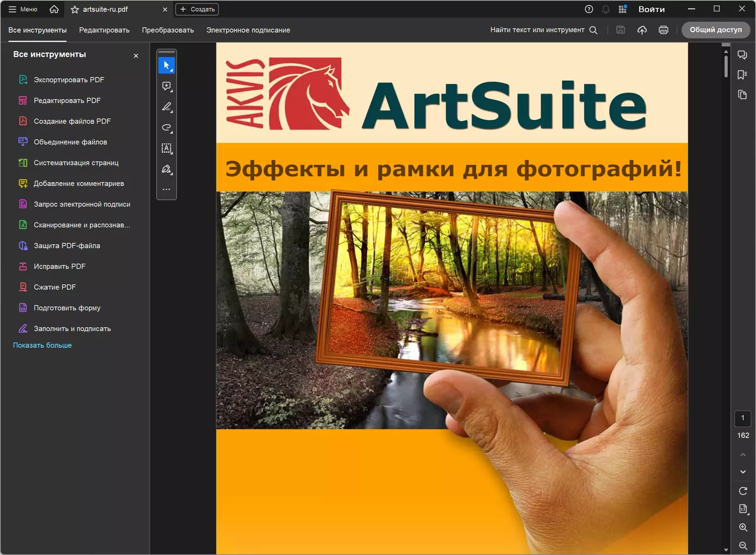
Task: Switch to the Редактировать tab
Action: [104, 30]
